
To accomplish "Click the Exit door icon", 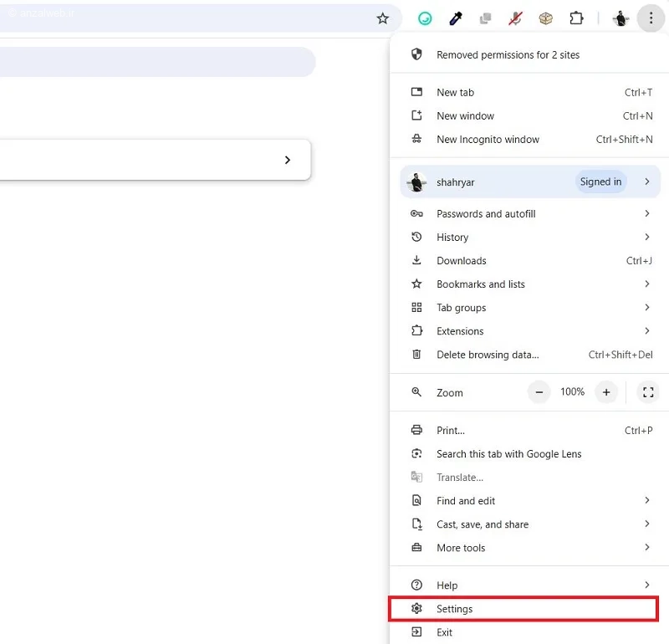I will click(416, 632).
